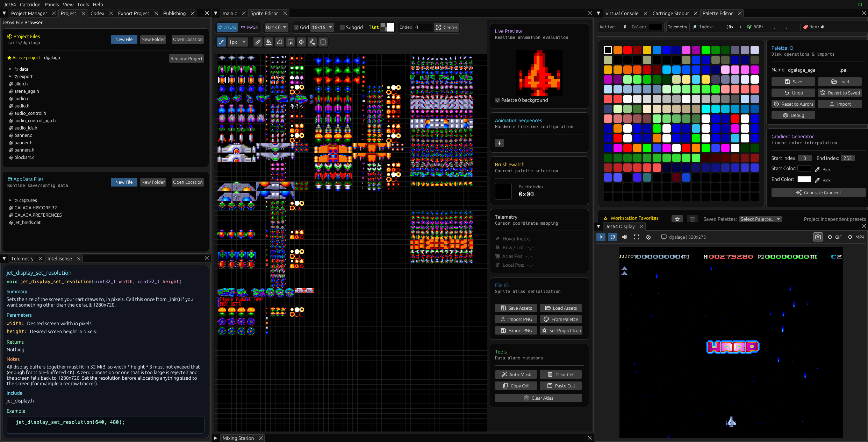Click the play button in Jet64 Display
The height and width of the screenshot is (442, 868).
[601, 237]
